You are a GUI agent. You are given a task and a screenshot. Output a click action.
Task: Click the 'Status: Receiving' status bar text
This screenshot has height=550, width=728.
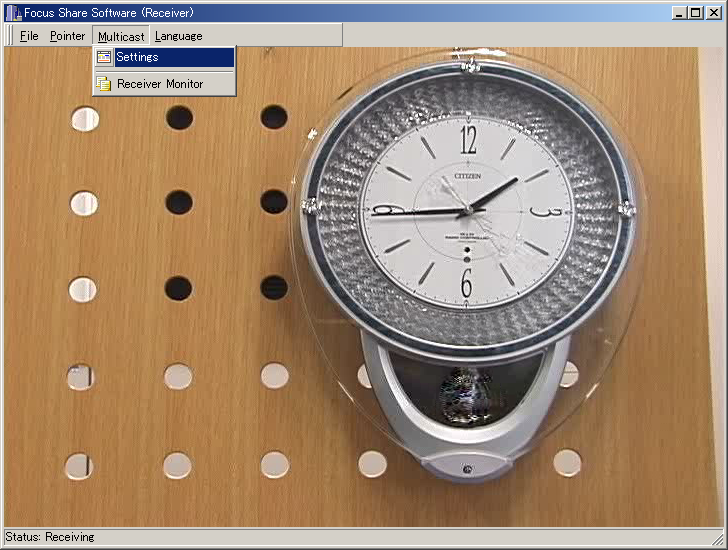click(x=50, y=538)
